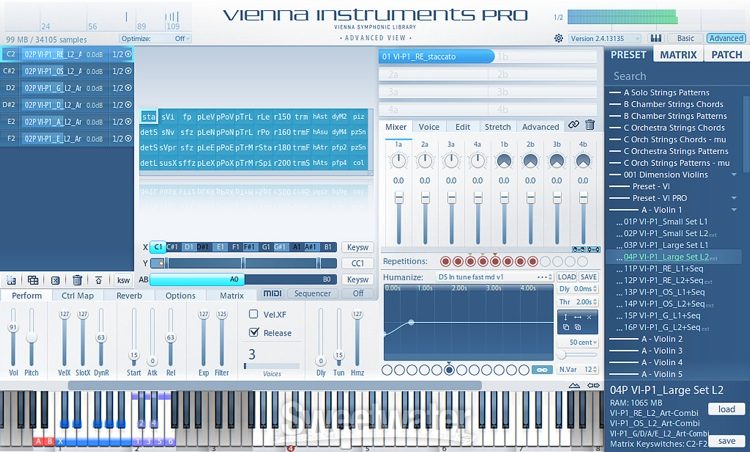Image resolution: width=750 pixels, height=452 pixels.
Task: Click the eject-shaped icon above keyboard right end
Action: point(574,386)
